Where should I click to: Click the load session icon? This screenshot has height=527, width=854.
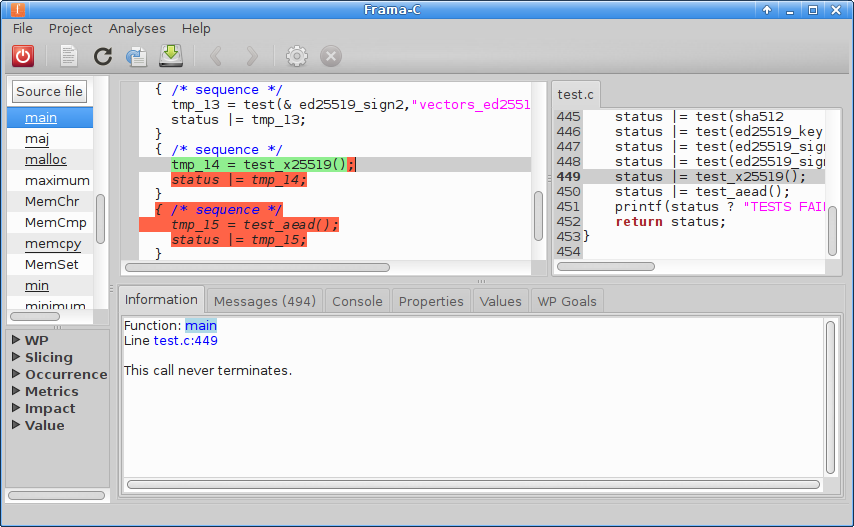136,56
